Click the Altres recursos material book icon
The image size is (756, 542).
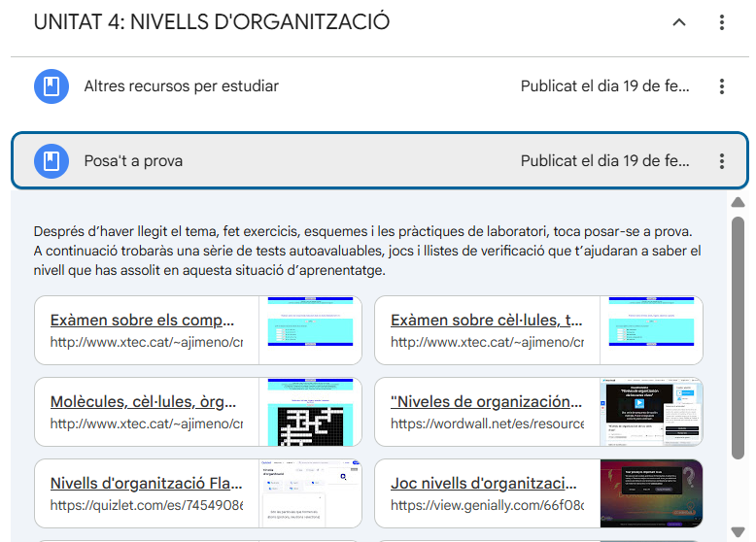pyautogui.click(x=51, y=86)
